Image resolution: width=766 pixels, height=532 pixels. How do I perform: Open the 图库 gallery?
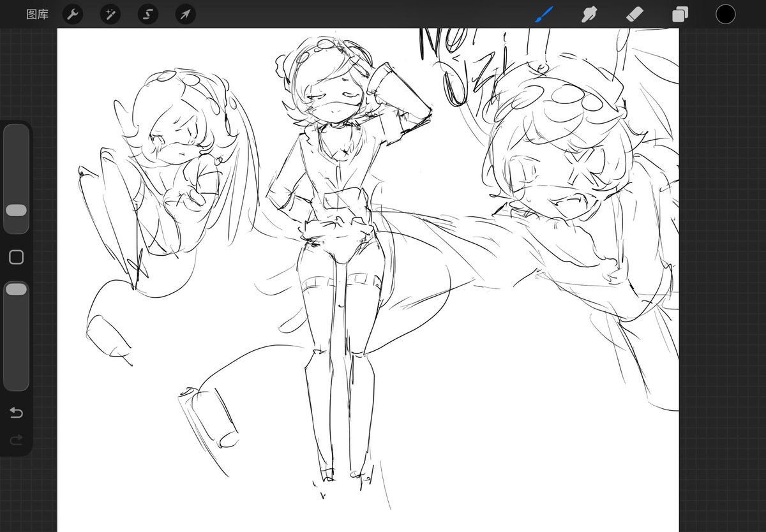click(37, 14)
